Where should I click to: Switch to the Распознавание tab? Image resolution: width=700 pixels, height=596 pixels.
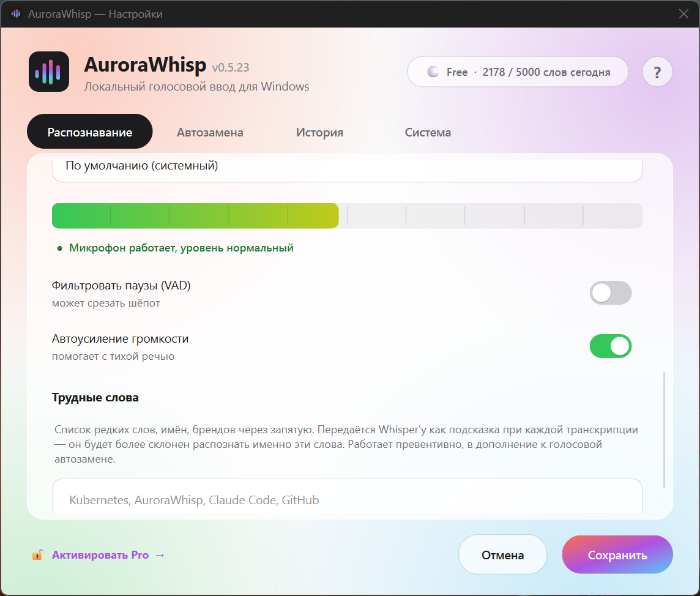coord(90,132)
